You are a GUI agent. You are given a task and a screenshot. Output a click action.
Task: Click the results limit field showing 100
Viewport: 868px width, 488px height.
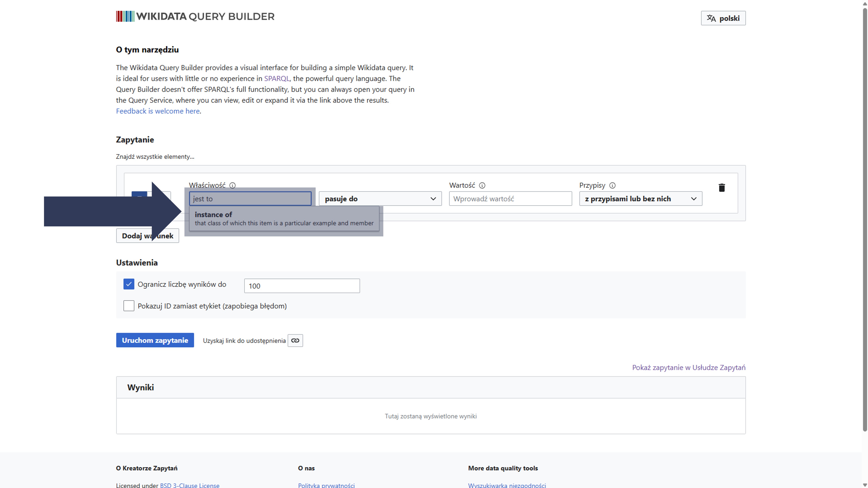[302, 286]
